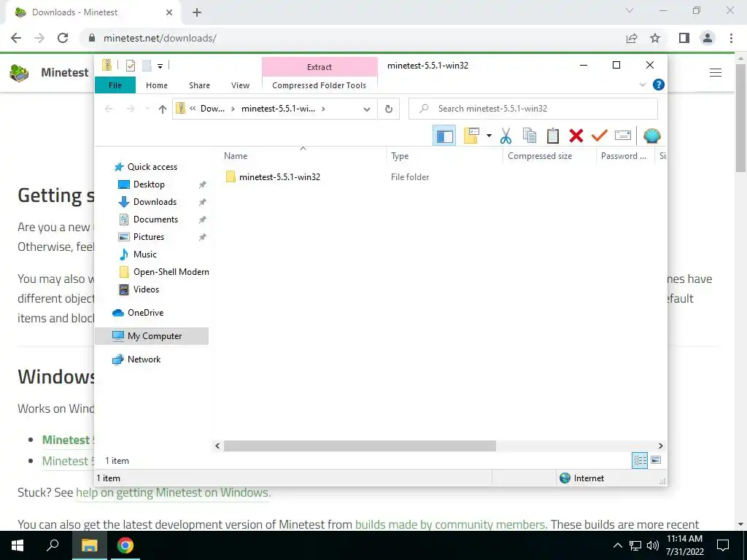Bookmark this page star icon in Chrome
The width and height of the screenshot is (747, 560).
[x=655, y=38]
